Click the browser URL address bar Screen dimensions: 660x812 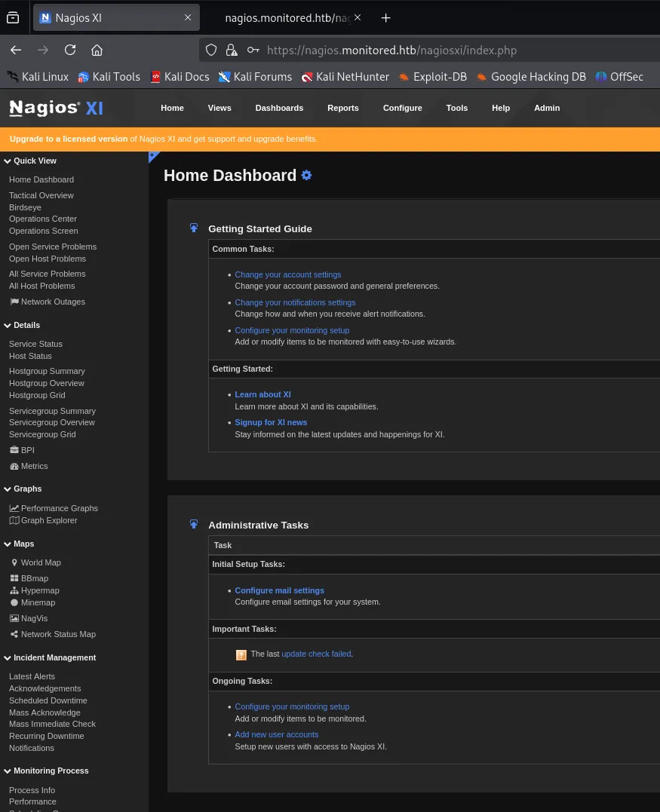[x=422, y=50]
